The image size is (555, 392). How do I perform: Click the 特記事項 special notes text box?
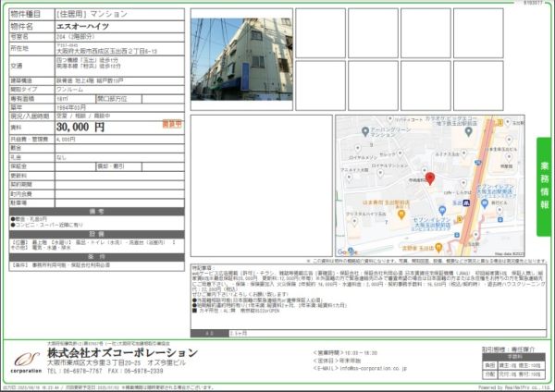[368, 297]
